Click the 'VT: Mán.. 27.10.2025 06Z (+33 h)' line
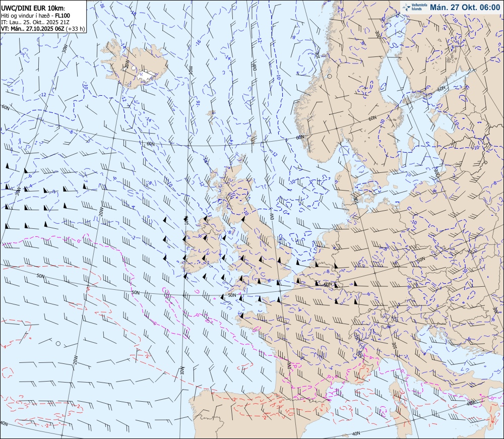Screen dimensions: 504x439 pyautogui.click(x=43, y=29)
